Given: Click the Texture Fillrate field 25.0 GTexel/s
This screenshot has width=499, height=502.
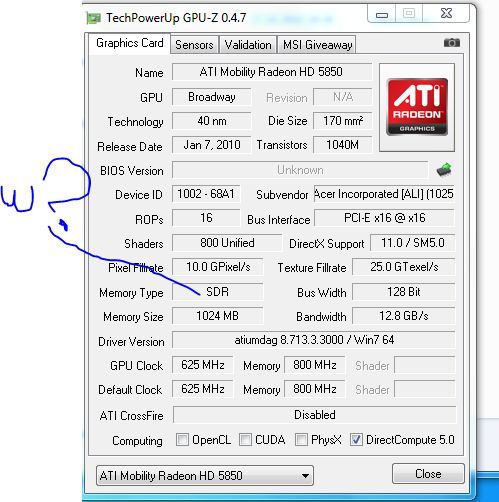Looking at the screenshot, I should click(403, 267).
